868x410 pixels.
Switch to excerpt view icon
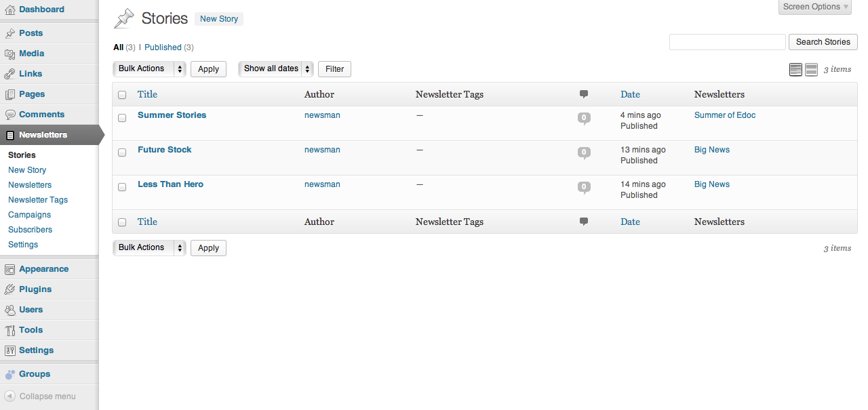pos(811,69)
